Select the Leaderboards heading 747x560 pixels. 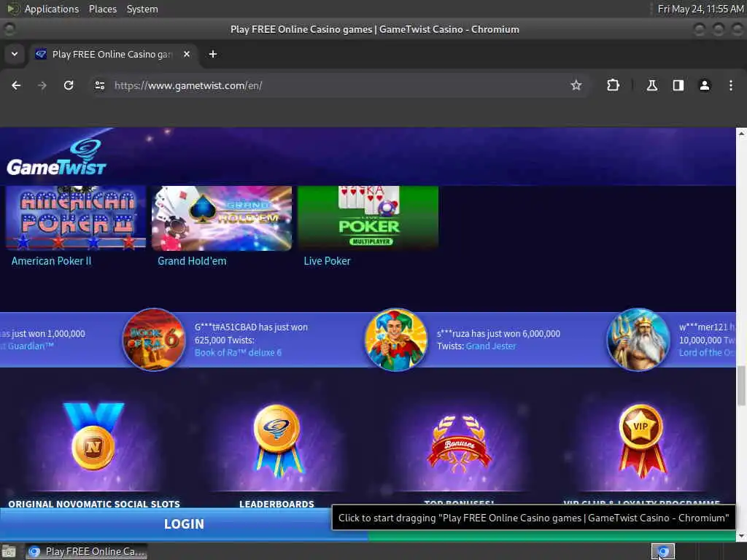276,503
